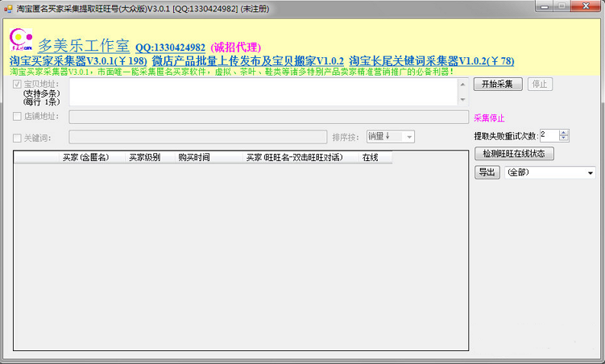Click the 买家(旺旺名-双击旺旺对话) column header
Viewport: 605px width, 364px height.
tap(300, 157)
